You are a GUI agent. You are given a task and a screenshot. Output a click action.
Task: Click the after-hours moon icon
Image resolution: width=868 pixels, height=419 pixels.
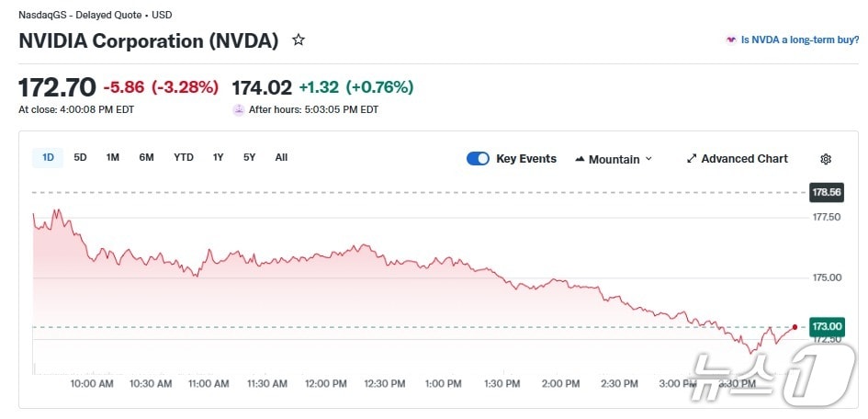pos(240,109)
